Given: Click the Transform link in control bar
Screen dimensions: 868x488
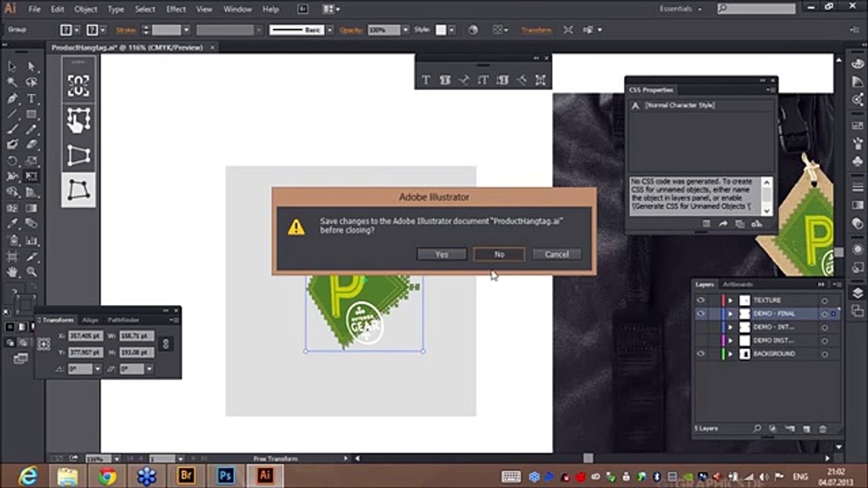Looking at the screenshot, I should click(536, 30).
